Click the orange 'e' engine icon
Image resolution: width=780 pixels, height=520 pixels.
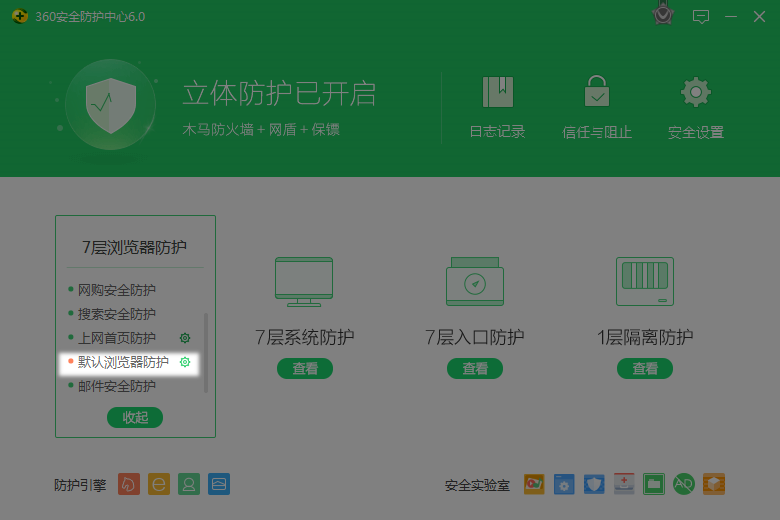pos(159,484)
